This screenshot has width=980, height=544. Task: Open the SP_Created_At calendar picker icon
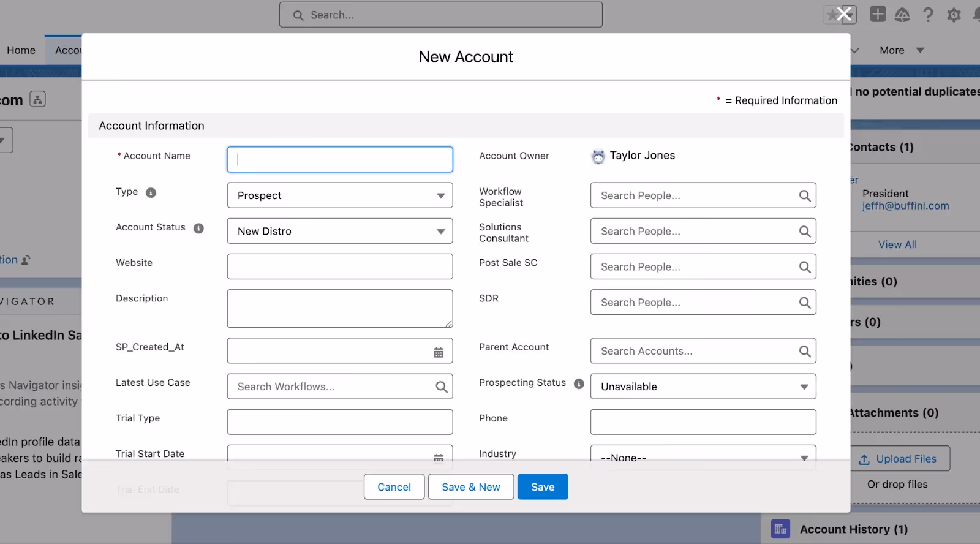(x=439, y=352)
